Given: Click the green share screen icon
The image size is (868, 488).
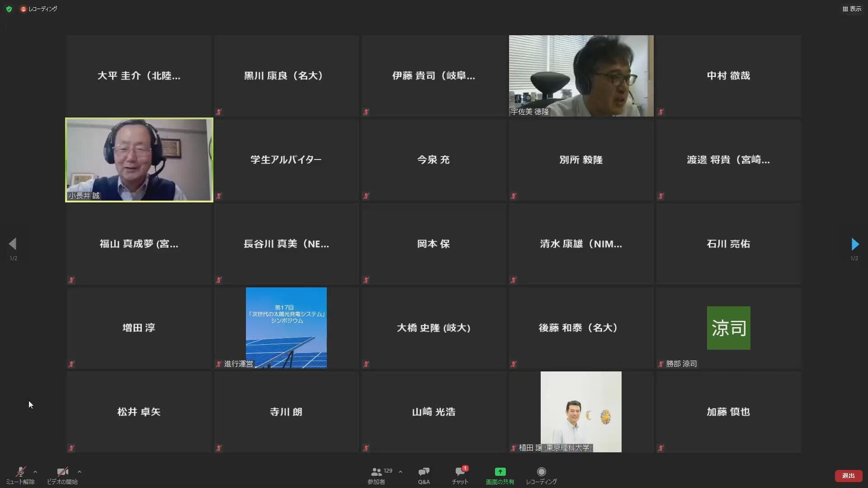Looking at the screenshot, I should click(x=500, y=472).
